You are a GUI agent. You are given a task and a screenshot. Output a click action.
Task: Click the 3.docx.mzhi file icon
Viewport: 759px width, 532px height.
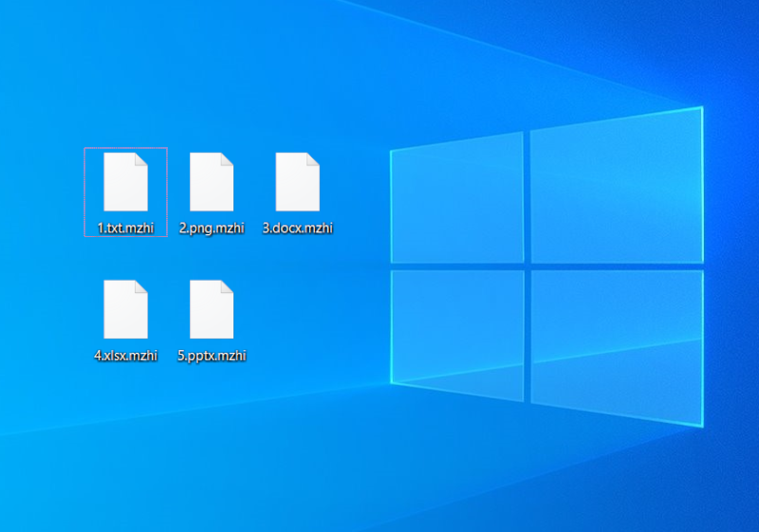pyautogui.click(x=297, y=182)
